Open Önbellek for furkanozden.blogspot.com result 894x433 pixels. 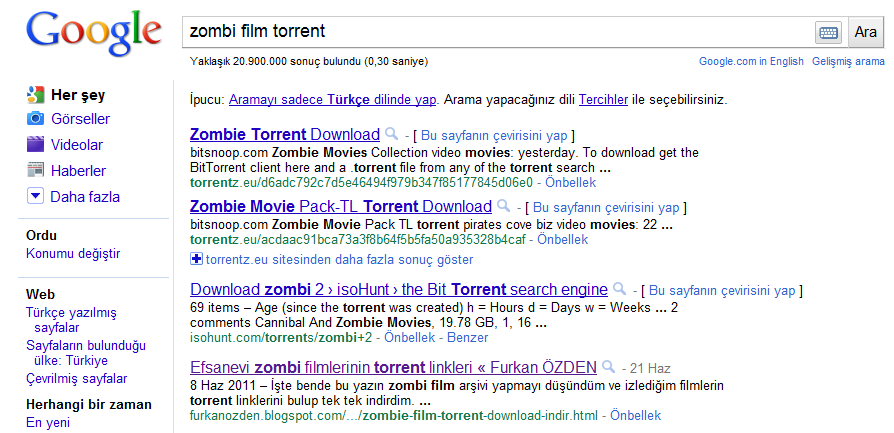(636, 415)
